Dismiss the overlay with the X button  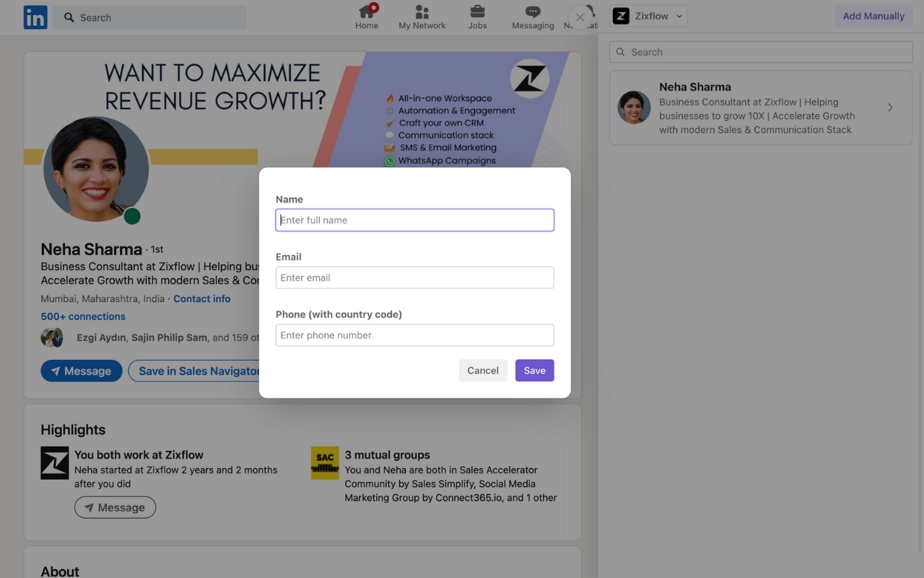pos(580,17)
